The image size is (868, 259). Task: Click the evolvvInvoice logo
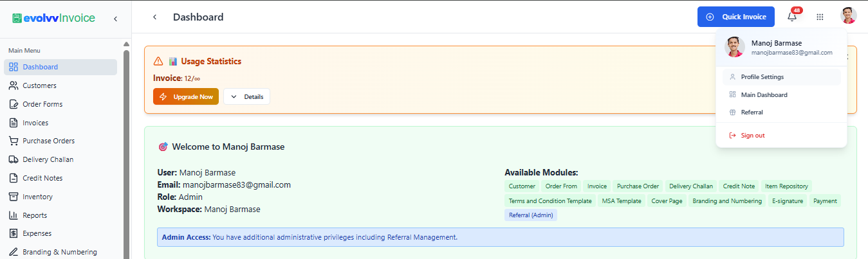pos(54,19)
